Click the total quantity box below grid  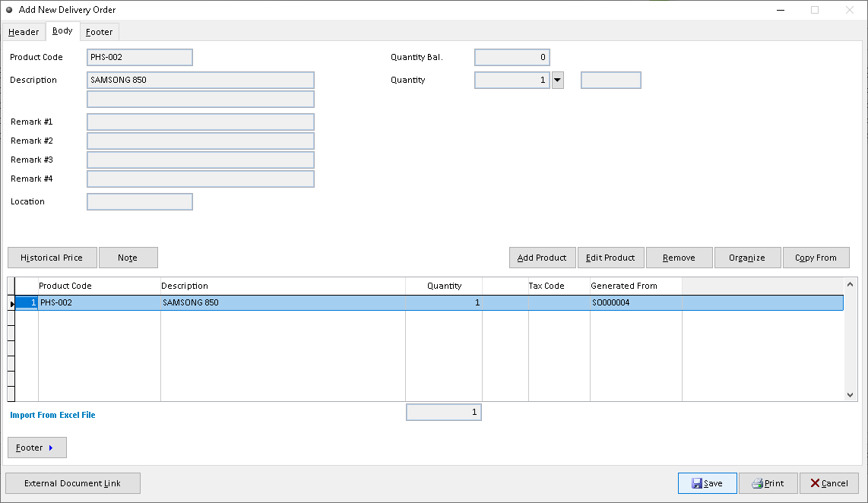click(444, 413)
